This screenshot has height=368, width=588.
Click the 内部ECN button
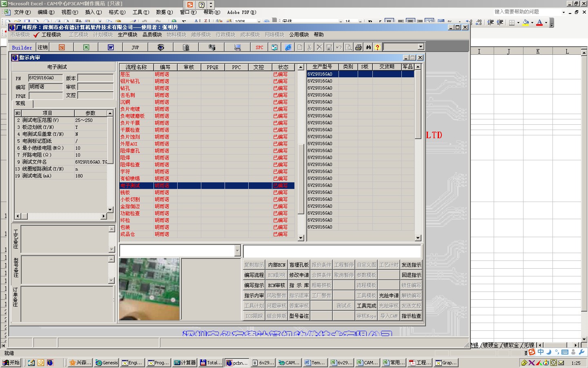276,265
